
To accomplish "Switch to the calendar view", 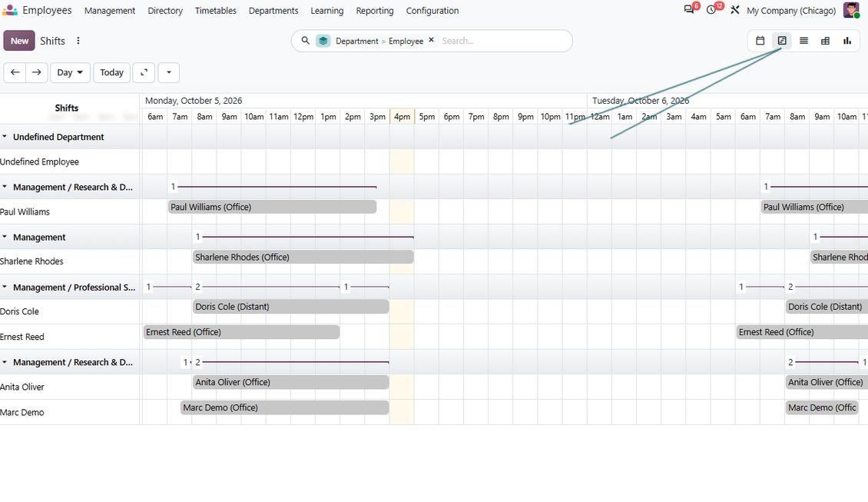I will 760,41.
